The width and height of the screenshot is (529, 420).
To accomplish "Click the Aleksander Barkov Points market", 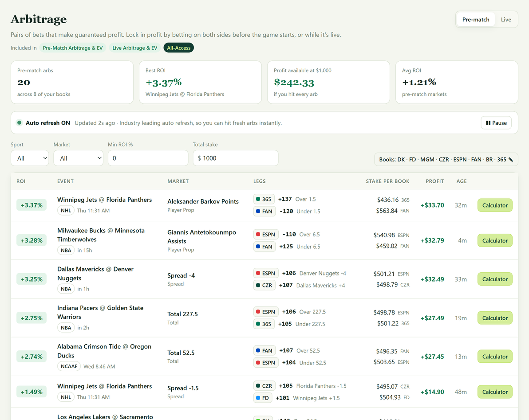I will 203,201.
